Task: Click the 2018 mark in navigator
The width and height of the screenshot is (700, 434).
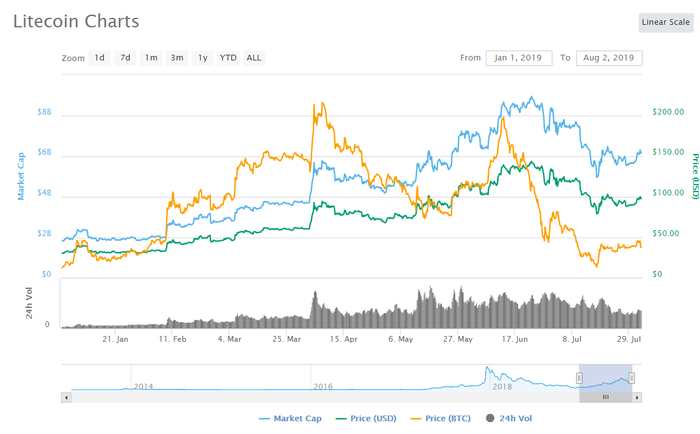Action: pos(502,387)
